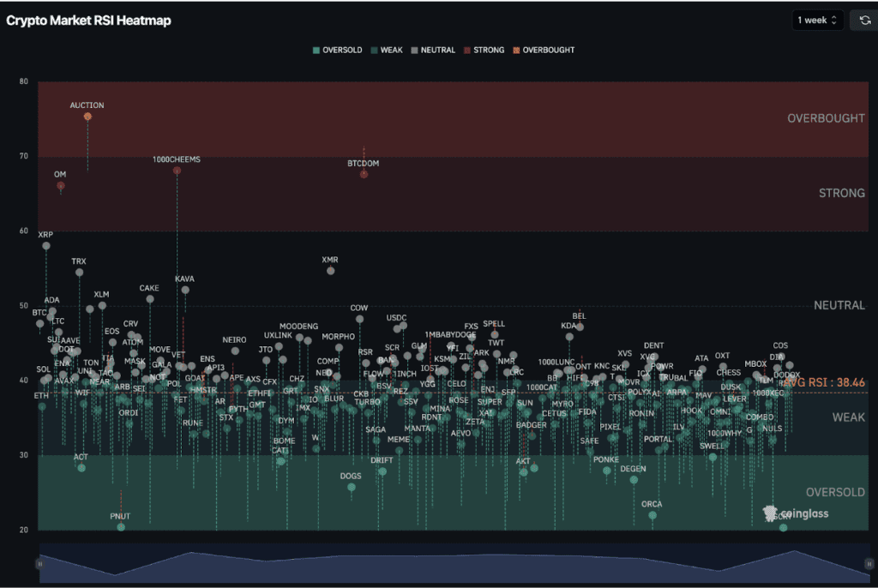Select the XRP data point
878x588 pixels.
pos(46,246)
